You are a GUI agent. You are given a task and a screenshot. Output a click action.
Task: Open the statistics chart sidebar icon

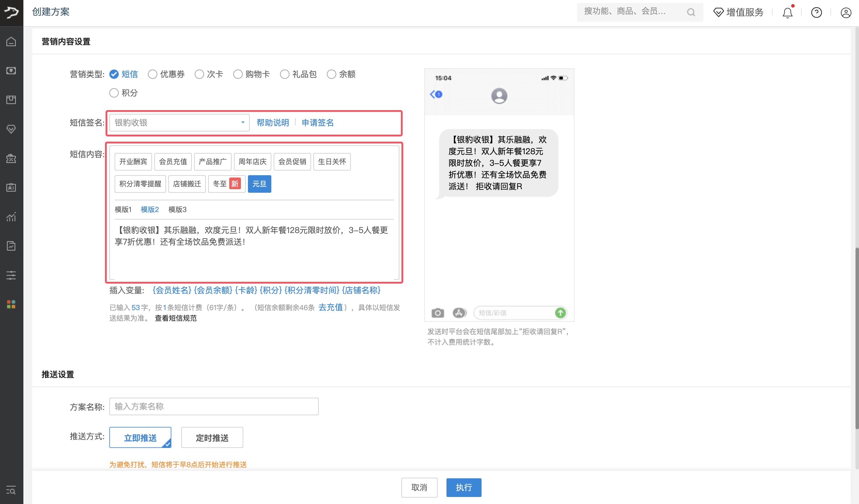[11, 217]
